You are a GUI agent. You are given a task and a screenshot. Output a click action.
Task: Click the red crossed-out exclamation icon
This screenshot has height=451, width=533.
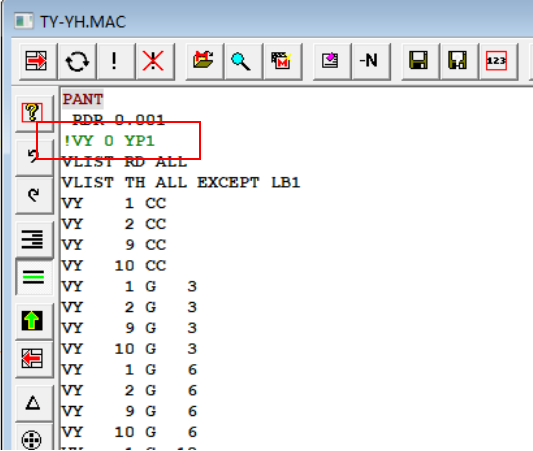153,61
